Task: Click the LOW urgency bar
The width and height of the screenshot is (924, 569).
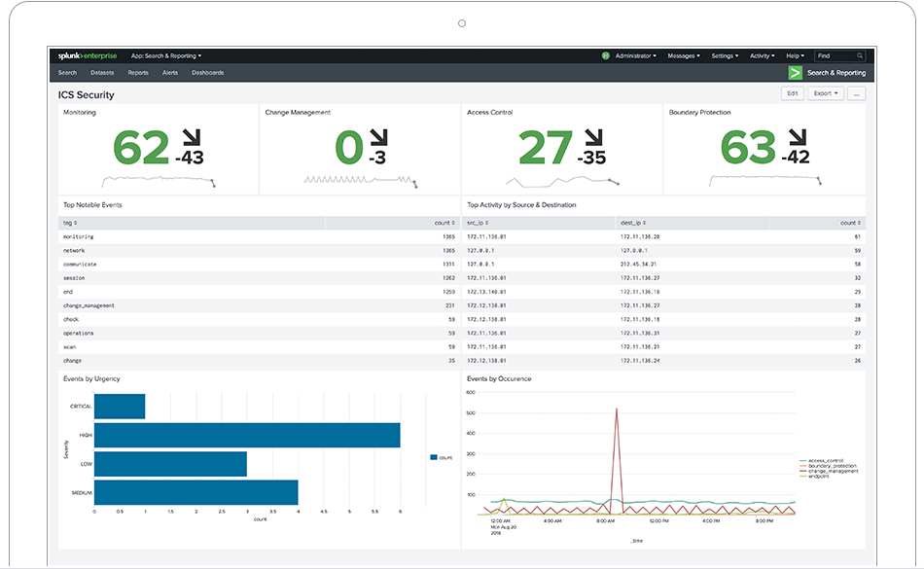Action: (170, 464)
